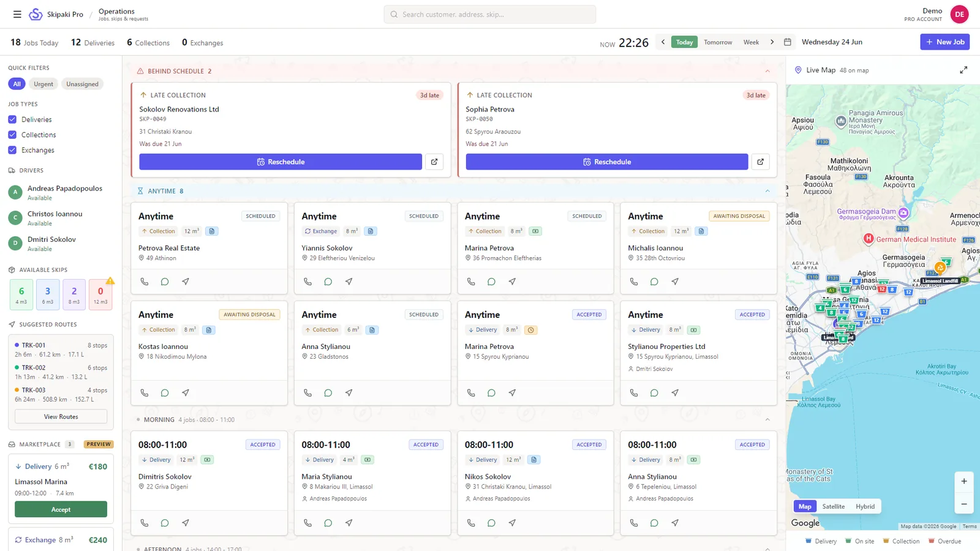Message Dimitris Sokolov 22 Griva Digeni
The height and width of the screenshot is (551, 980).
pos(165,523)
